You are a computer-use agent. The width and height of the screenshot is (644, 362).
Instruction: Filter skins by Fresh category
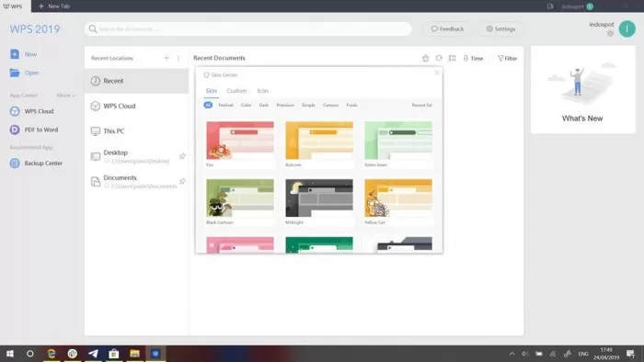(351, 105)
